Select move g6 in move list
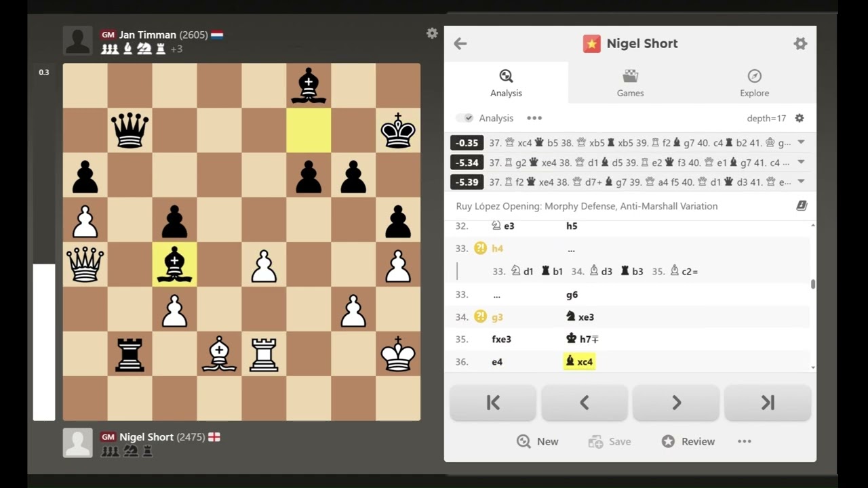Image resolution: width=868 pixels, height=488 pixels. coord(572,295)
